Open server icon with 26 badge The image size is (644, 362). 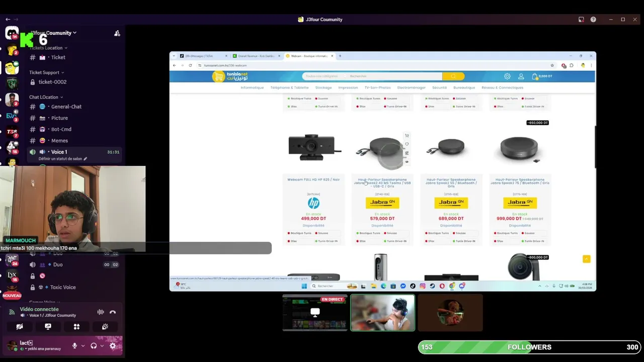tap(12, 259)
